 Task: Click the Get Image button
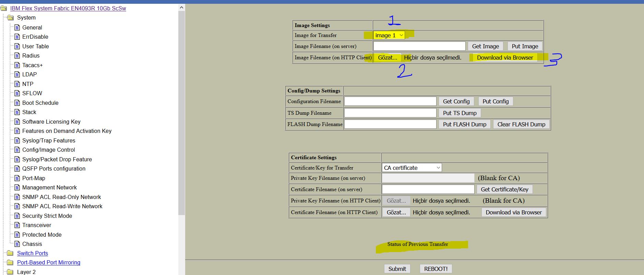coord(485,46)
